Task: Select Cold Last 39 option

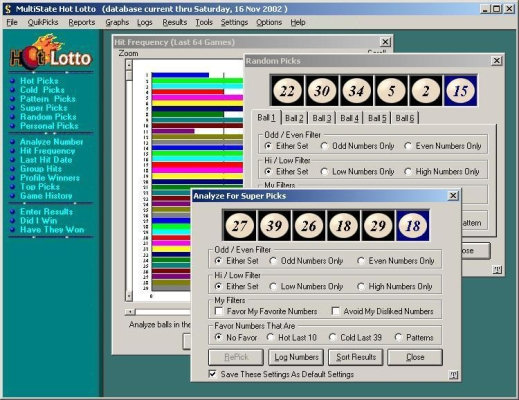Action: [355, 338]
